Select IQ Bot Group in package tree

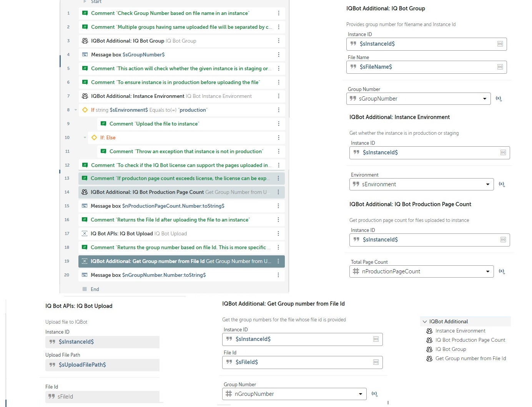point(451,349)
